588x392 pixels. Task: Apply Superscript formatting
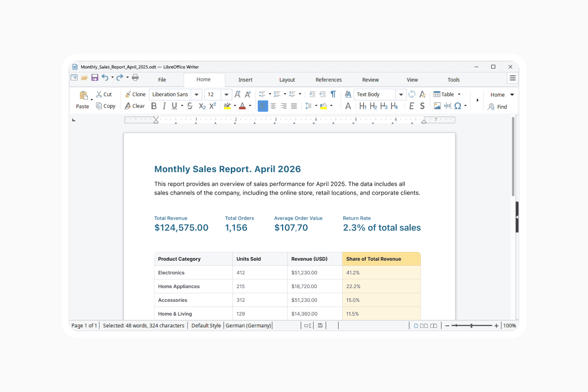(213, 106)
